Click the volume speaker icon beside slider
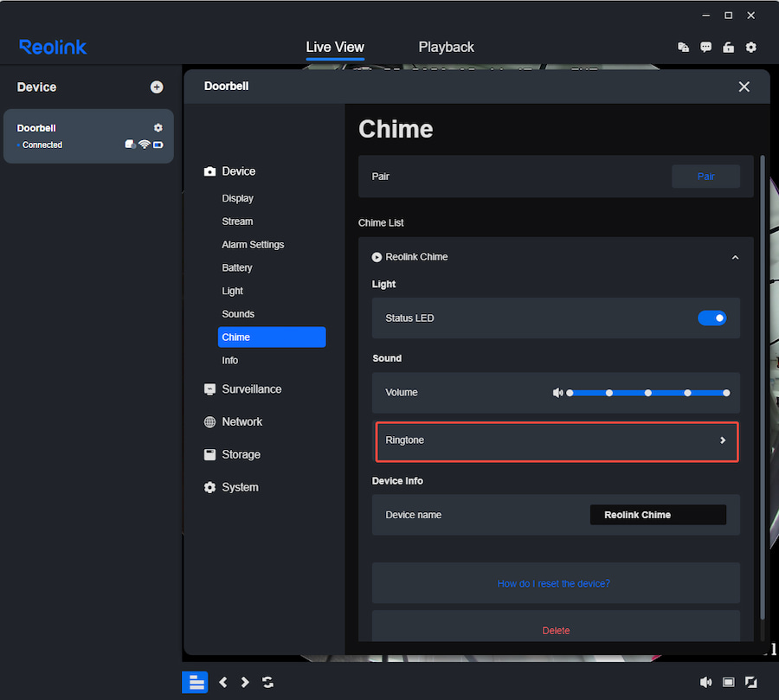The height and width of the screenshot is (700, 779). (558, 393)
